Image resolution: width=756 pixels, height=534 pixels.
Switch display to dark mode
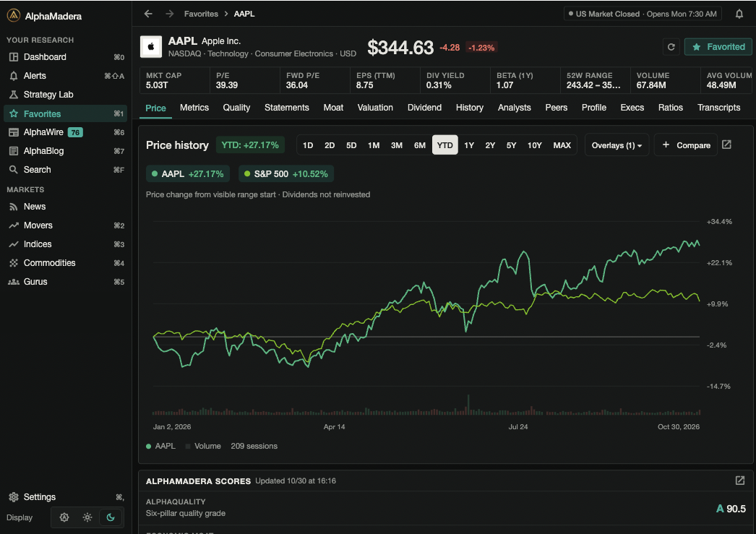tap(111, 517)
